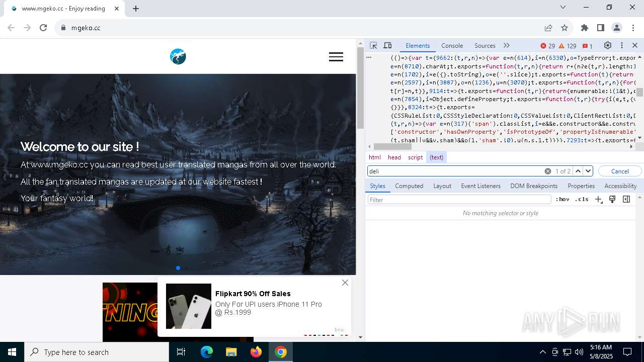
Task: Select the first carousel slide dot
Action: click(178, 268)
